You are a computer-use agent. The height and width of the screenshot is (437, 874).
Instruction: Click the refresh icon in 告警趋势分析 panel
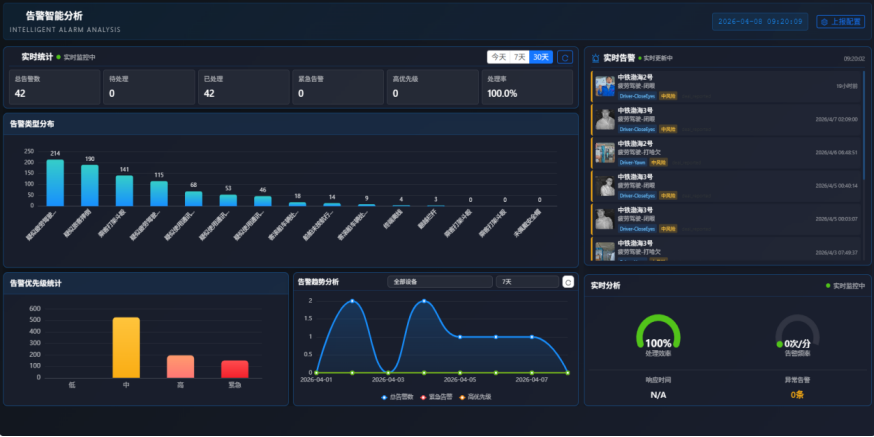pyautogui.click(x=568, y=282)
